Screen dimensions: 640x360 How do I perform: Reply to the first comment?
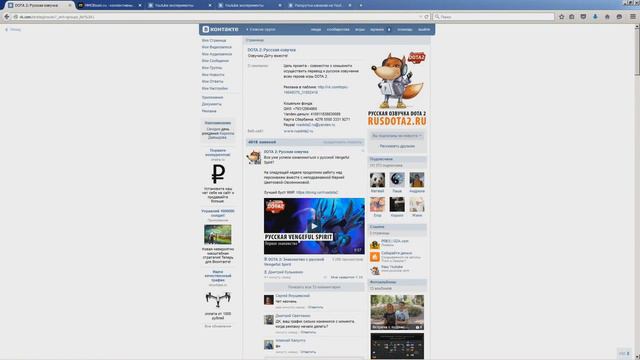coord(315,307)
